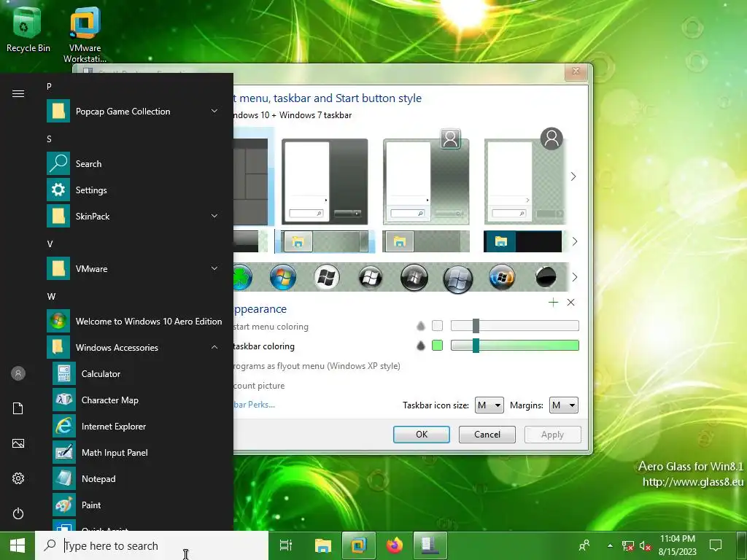Click the Power icon in Start menu
Screen dimensions: 747x560
point(18,513)
